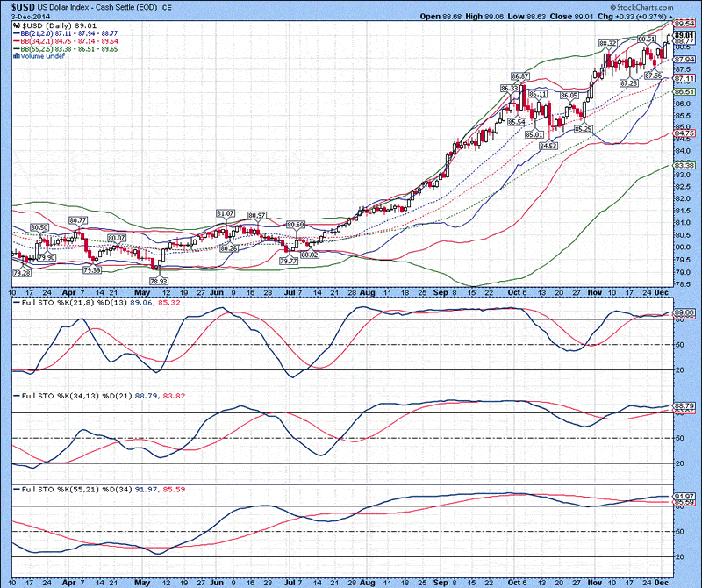This screenshot has height=588, width=702.
Task: Click the 89.54 upper band axis label
Action: tap(684, 23)
